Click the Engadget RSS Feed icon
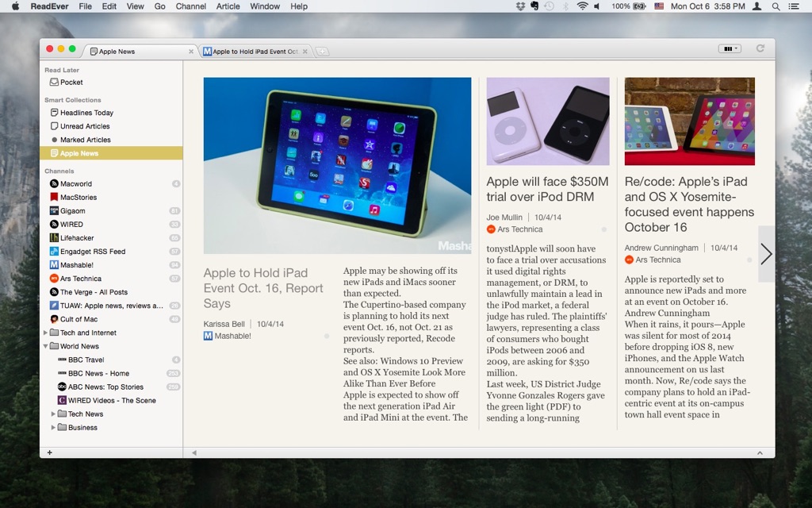This screenshot has height=508, width=812. tap(54, 251)
